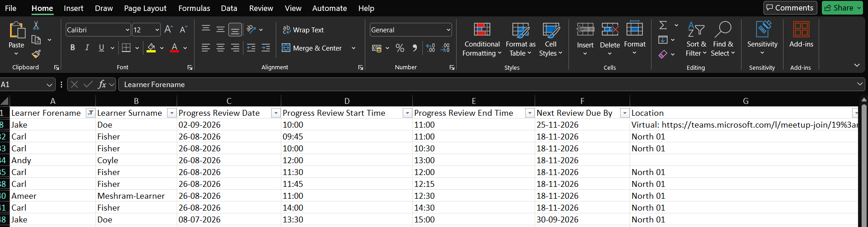Viewport: 868px width, 227px height.
Task: Switch to the Insert tab
Action: (x=74, y=8)
